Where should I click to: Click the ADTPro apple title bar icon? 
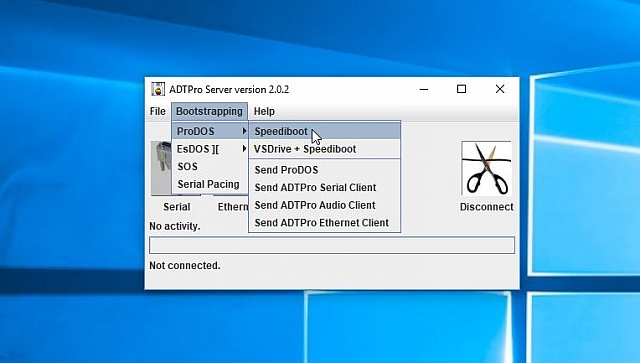(x=158, y=89)
